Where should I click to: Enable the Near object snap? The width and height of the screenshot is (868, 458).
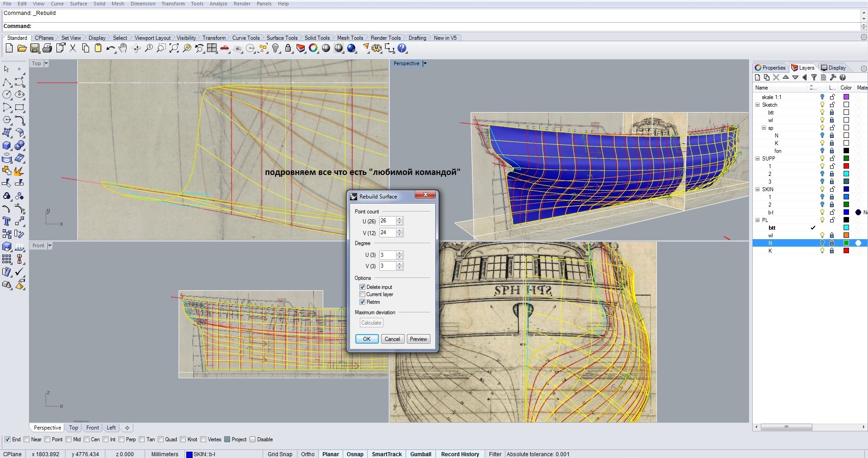click(27, 439)
